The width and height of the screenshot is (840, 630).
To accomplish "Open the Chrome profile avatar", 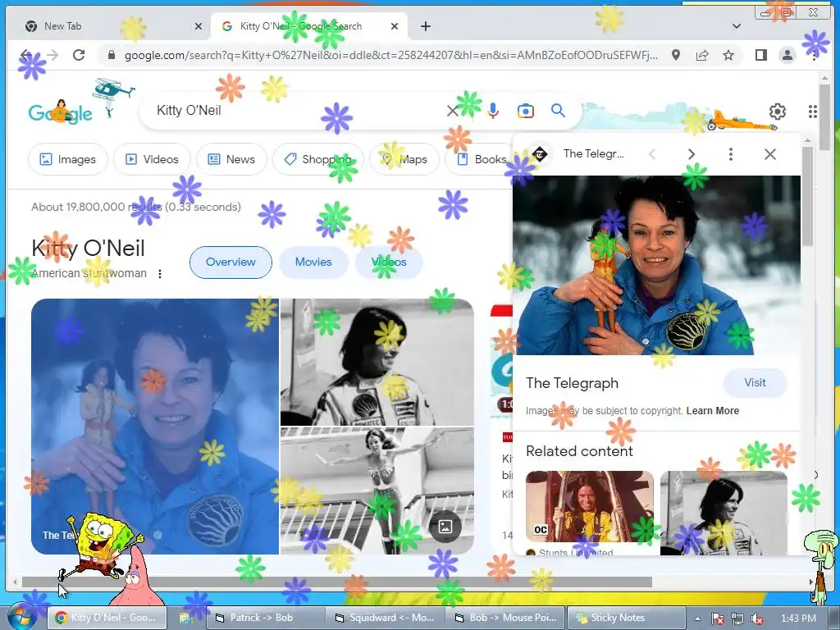I will pyautogui.click(x=787, y=55).
